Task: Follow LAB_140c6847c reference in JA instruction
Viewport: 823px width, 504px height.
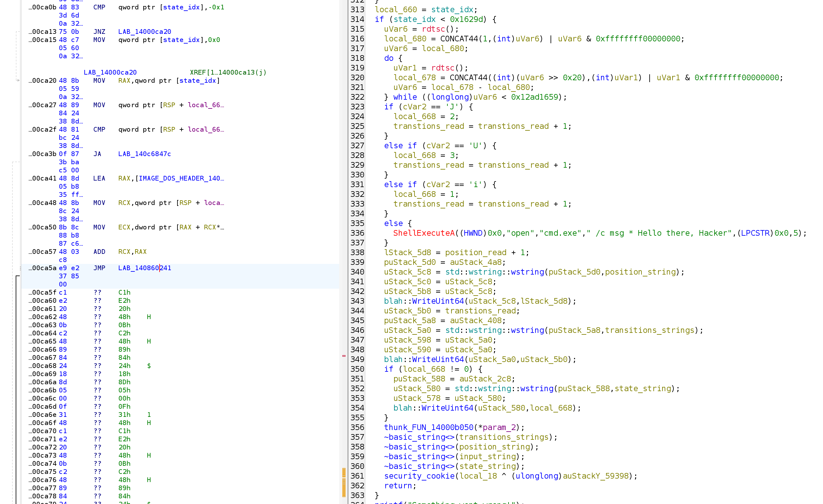Action: pos(144,154)
